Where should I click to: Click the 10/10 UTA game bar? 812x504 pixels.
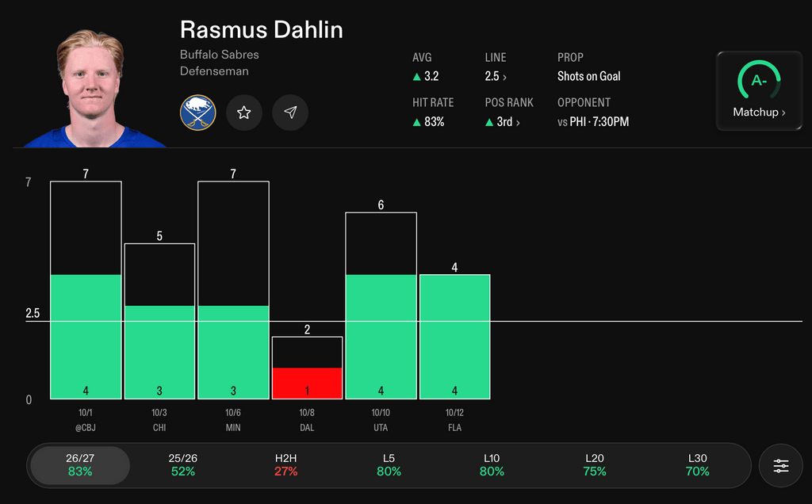pos(381,306)
